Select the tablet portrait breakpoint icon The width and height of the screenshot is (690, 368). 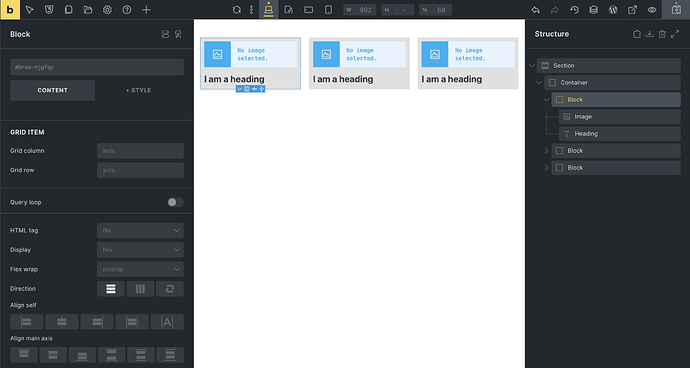click(x=289, y=10)
